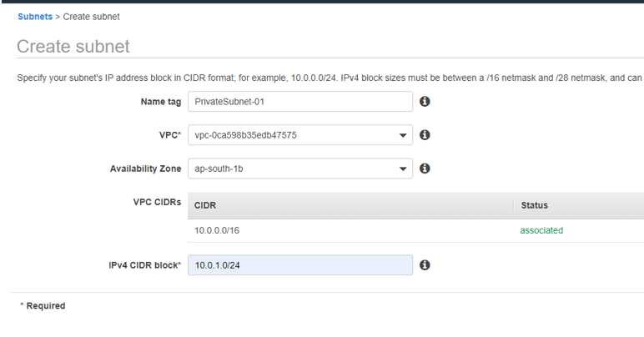Click the Required footnote text
644x337 pixels.
point(43,306)
